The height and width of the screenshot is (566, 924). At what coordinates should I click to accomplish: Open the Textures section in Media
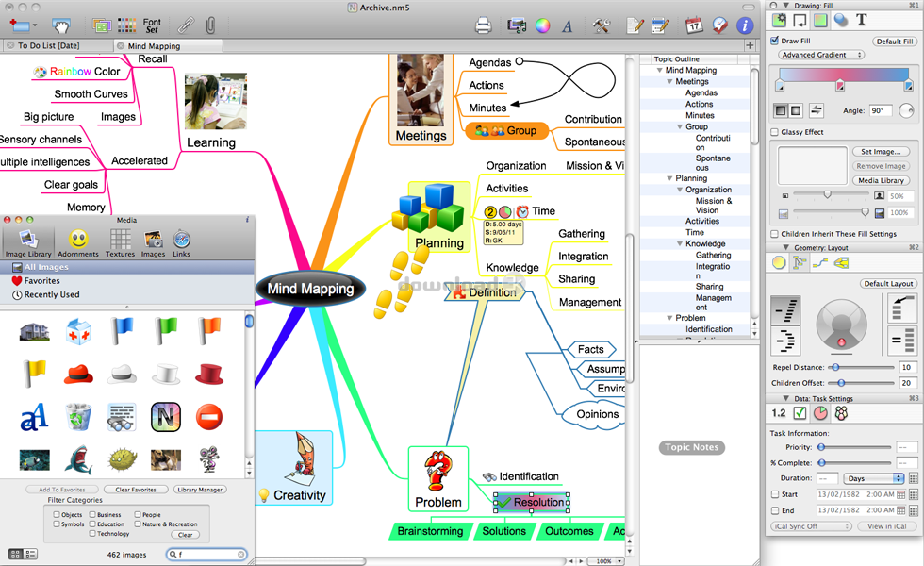click(120, 243)
